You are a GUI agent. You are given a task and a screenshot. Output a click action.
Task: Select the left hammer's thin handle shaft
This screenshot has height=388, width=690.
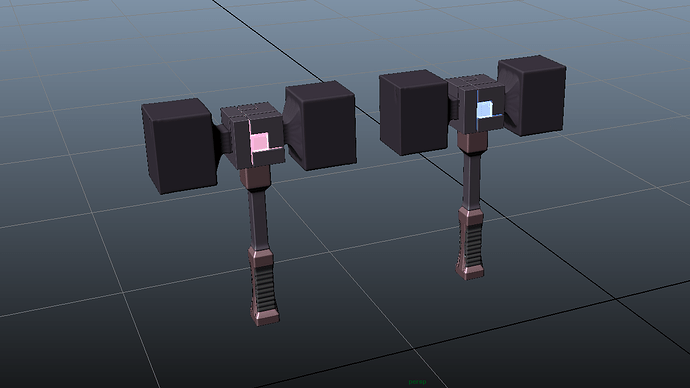(258, 219)
